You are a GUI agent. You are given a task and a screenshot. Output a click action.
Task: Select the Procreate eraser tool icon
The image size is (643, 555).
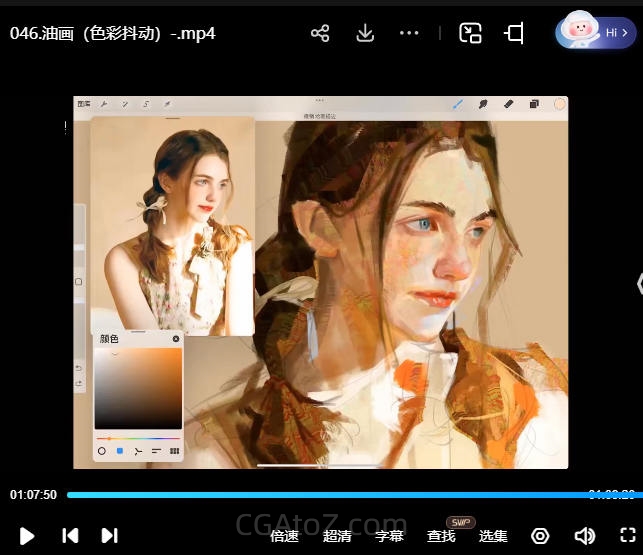(x=508, y=103)
